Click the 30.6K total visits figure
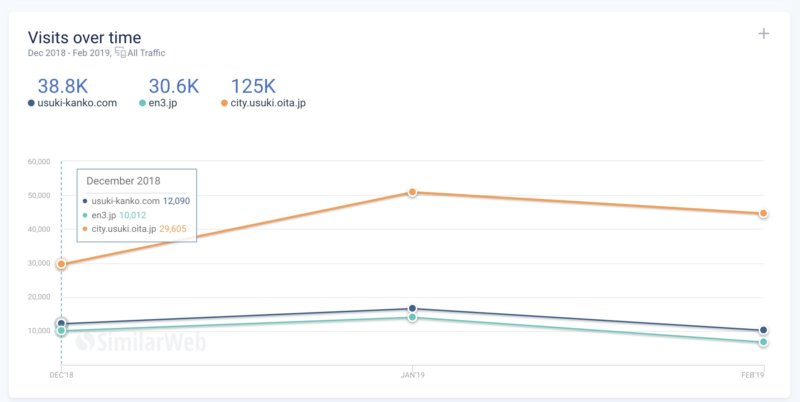Image resolution: width=800 pixels, height=402 pixels. [x=174, y=86]
